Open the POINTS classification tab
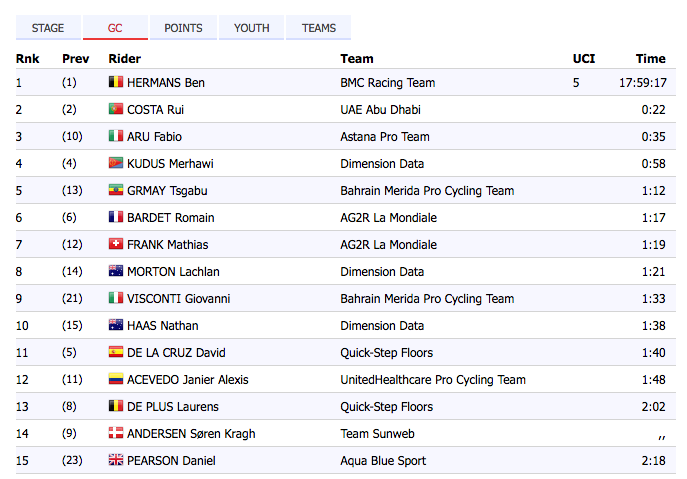The width and height of the screenshot is (687, 479). point(183,28)
